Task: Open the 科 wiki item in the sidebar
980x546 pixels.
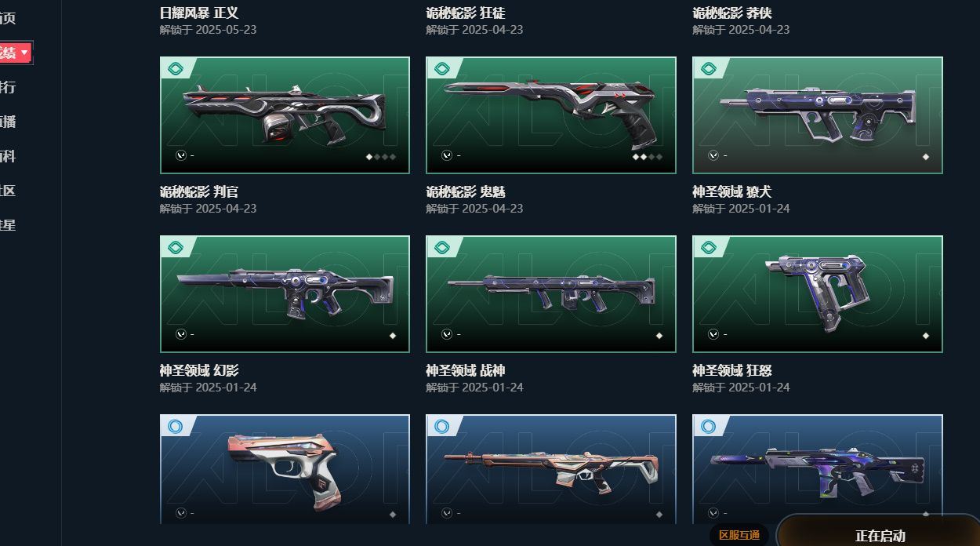Action: 8,156
